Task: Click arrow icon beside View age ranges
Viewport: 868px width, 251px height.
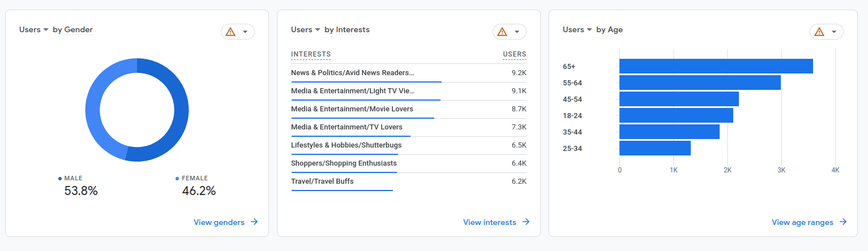Action: click(843, 222)
